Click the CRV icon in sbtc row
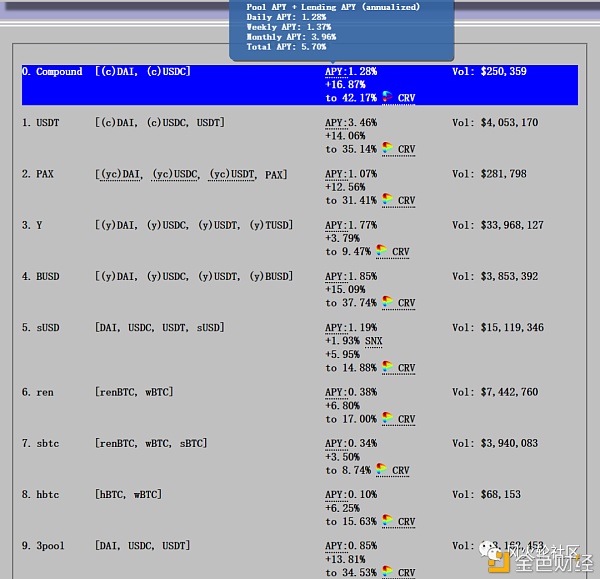 (382, 470)
